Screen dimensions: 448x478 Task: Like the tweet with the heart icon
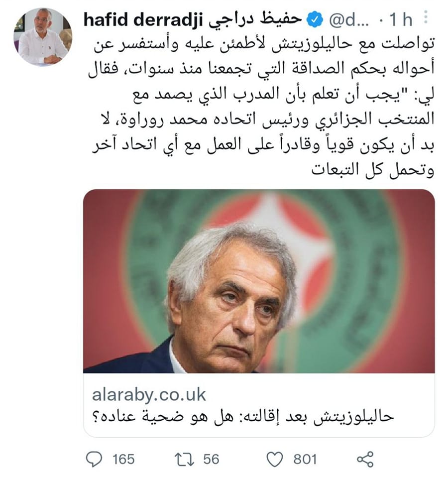[x=275, y=459]
